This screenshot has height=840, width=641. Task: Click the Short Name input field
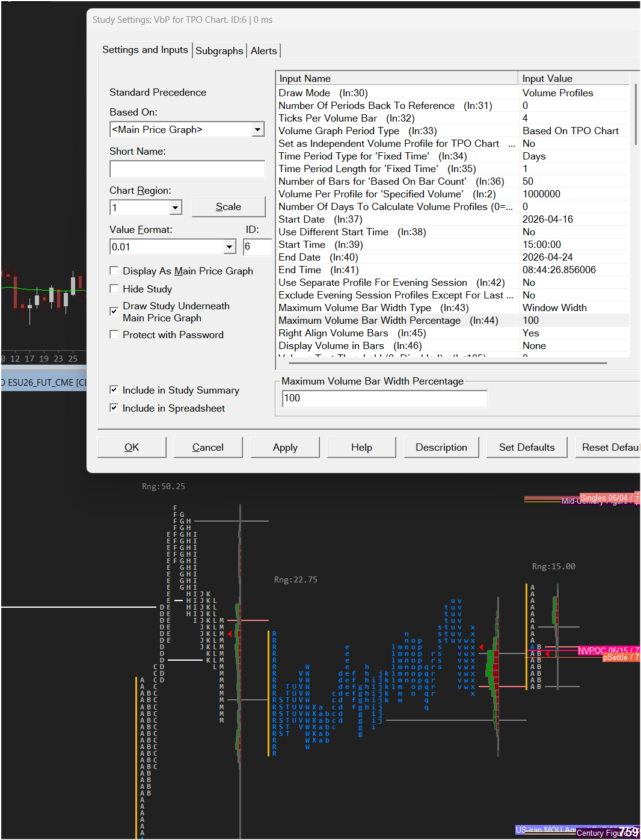(187, 168)
